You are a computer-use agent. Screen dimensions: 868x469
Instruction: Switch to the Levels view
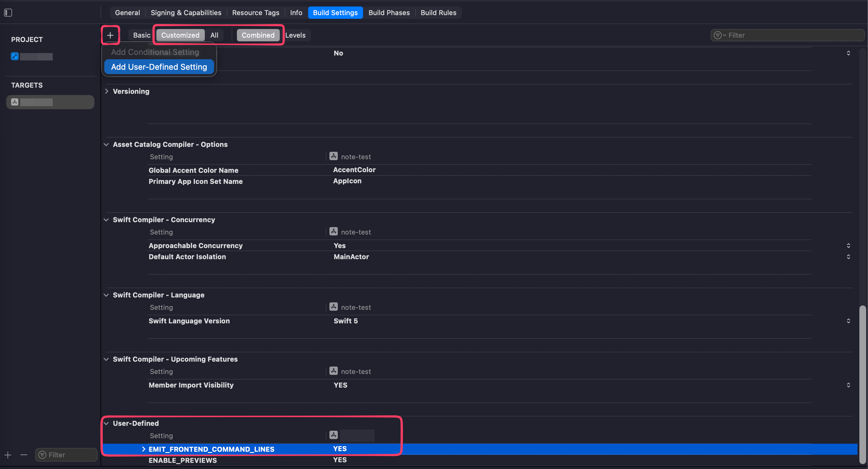[295, 35]
